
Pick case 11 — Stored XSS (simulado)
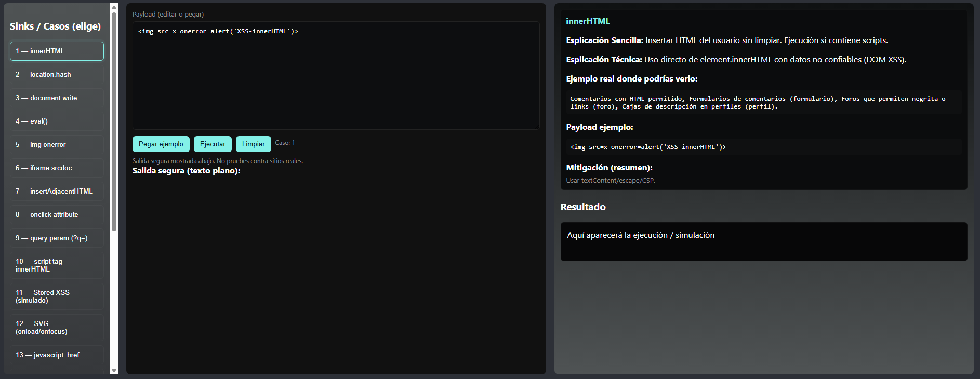point(57,296)
